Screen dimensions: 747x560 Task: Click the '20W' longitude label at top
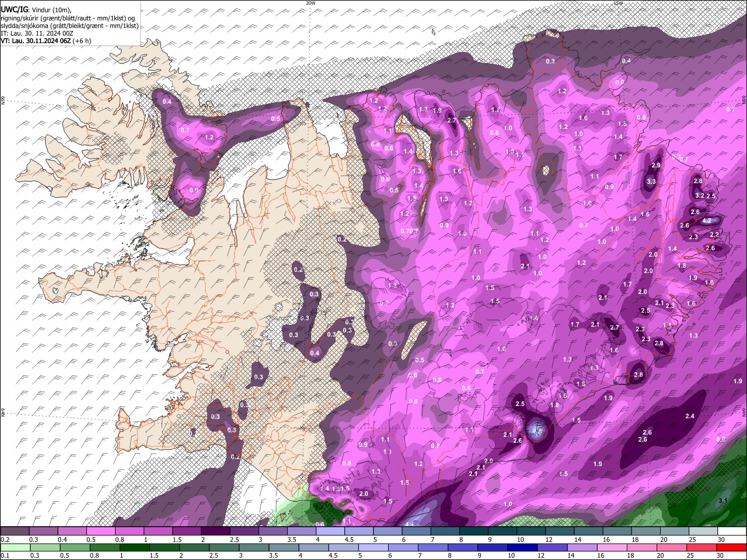coord(310,3)
